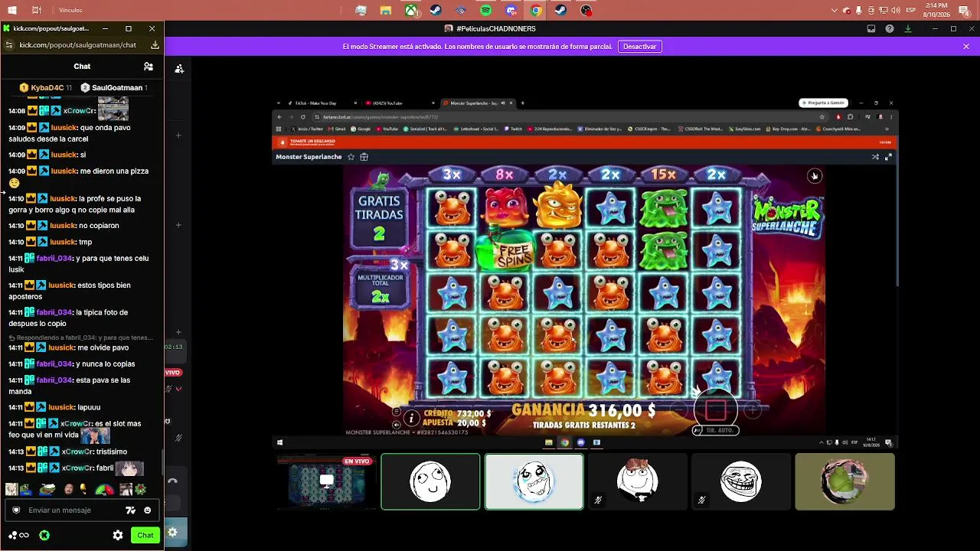Viewport: 980px width, 551px height.
Task: Click the KybaD4C top gifter name
Action: tap(47, 88)
